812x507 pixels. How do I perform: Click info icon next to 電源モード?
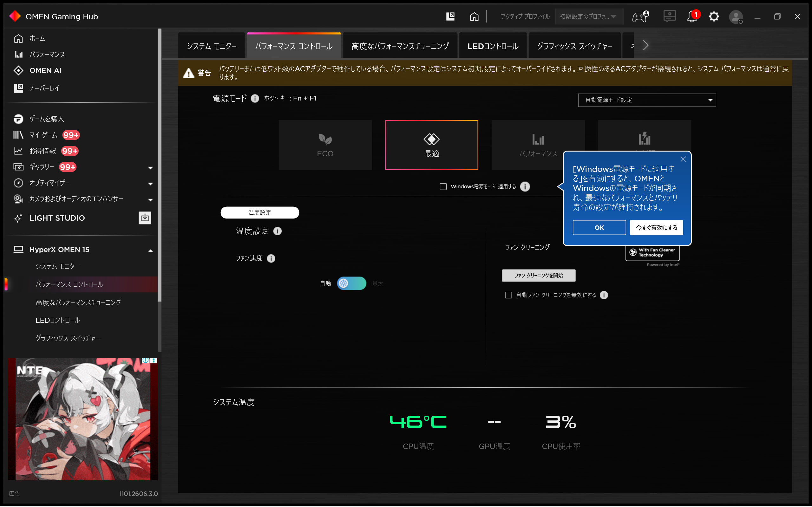click(255, 98)
